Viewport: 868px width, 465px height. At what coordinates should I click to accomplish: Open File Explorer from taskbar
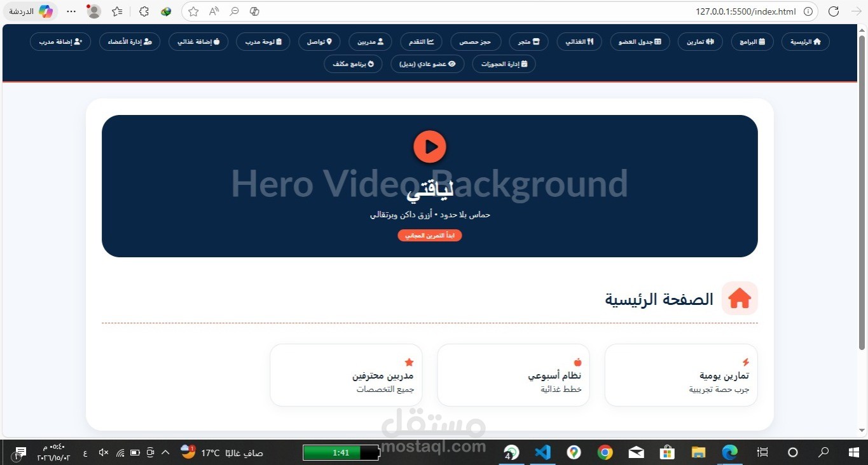698,452
